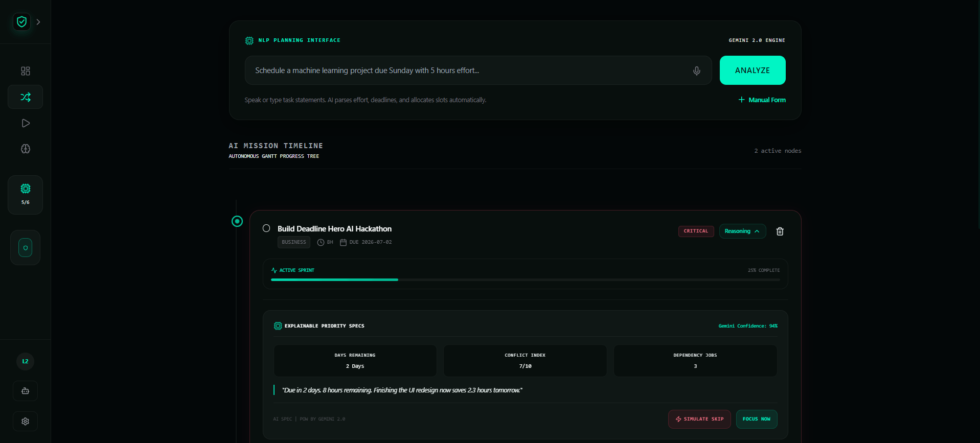The image size is (980, 443).
Task: Open the L2 level badge
Action: click(25, 361)
